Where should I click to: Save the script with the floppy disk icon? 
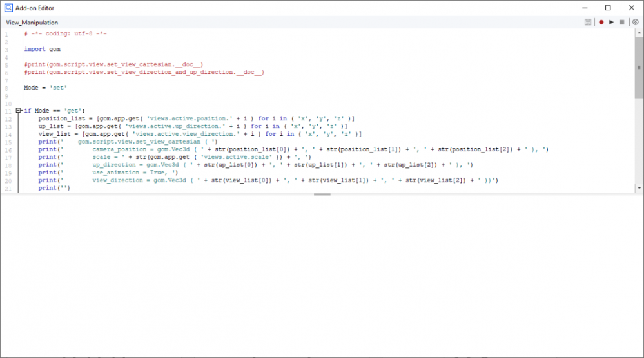tap(588, 22)
